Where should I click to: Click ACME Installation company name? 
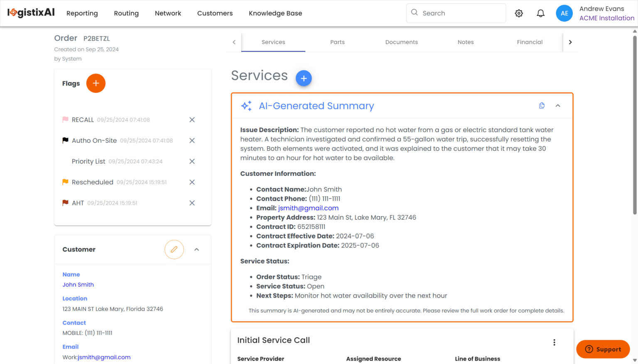pyautogui.click(x=607, y=18)
